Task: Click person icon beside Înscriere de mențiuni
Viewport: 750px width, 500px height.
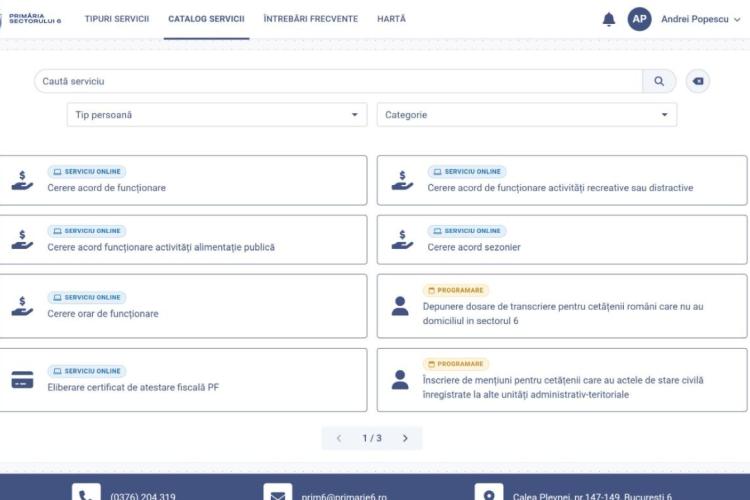Action: pyautogui.click(x=400, y=380)
